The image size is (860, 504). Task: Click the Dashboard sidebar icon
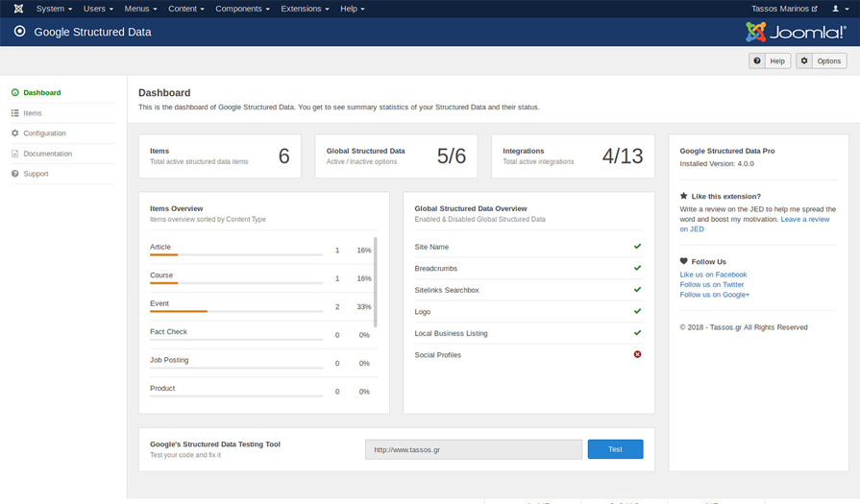[15, 93]
